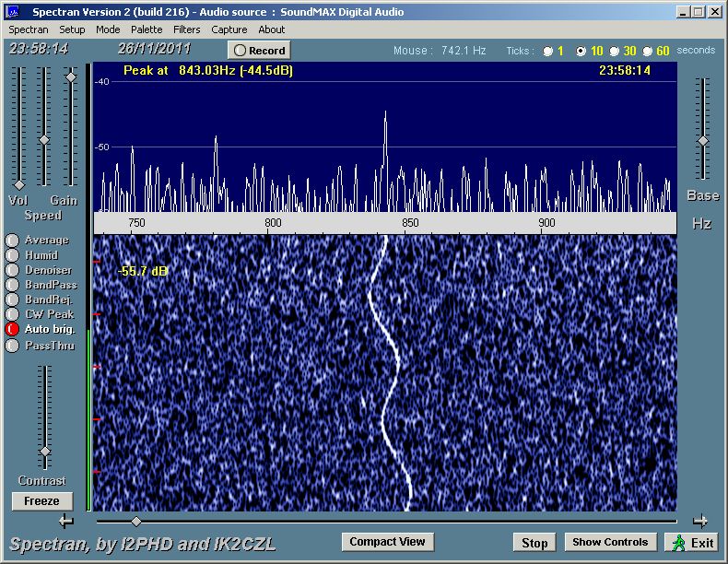Click the Contrast slider handle
728x564 pixels.
point(45,452)
